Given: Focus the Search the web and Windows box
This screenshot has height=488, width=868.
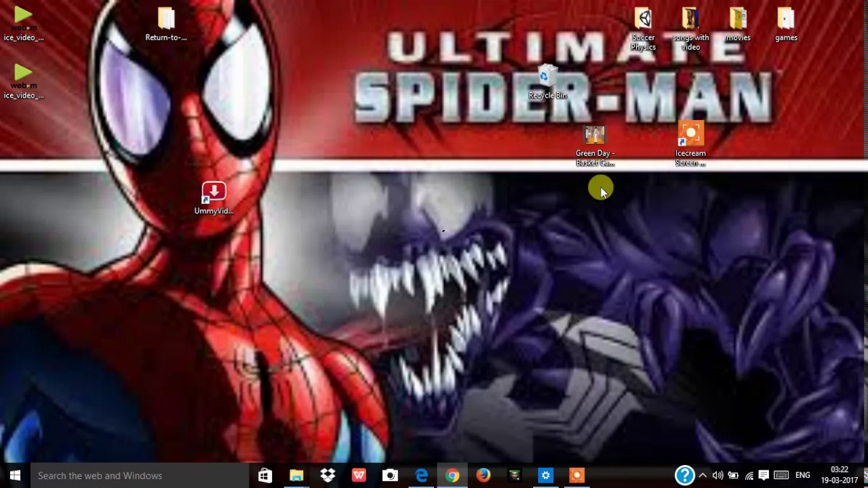Looking at the screenshot, I should [140, 476].
